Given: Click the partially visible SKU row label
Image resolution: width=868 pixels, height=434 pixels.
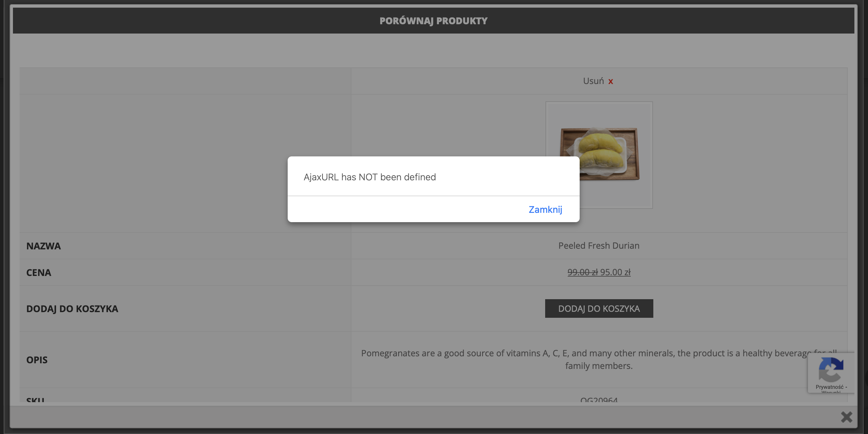Looking at the screenshot, I should [36, 399].
